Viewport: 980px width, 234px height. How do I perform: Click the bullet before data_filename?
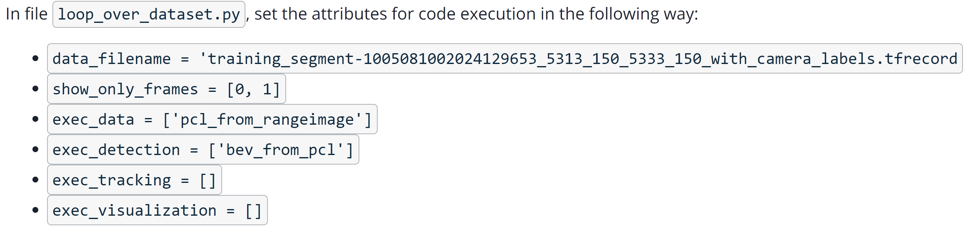coord(35,58)
